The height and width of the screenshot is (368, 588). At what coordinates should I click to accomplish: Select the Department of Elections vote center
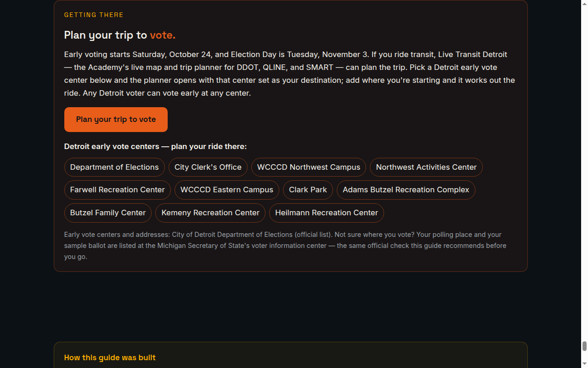pyautogui.click(x=114, y=167)
